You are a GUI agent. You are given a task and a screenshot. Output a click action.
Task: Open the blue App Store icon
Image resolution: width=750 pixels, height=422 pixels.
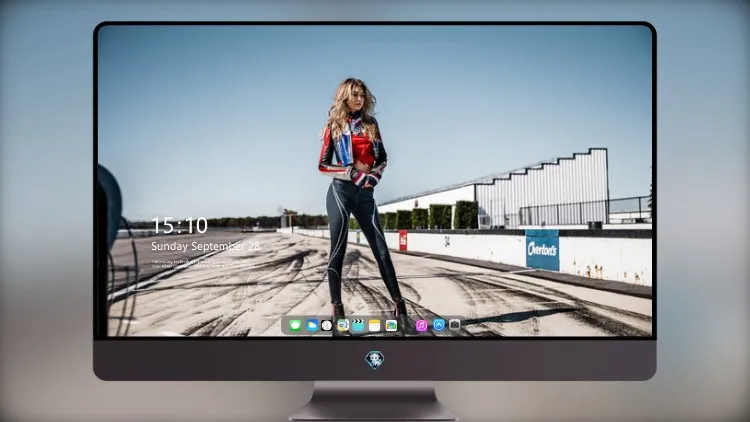click(x=439, y=325)
